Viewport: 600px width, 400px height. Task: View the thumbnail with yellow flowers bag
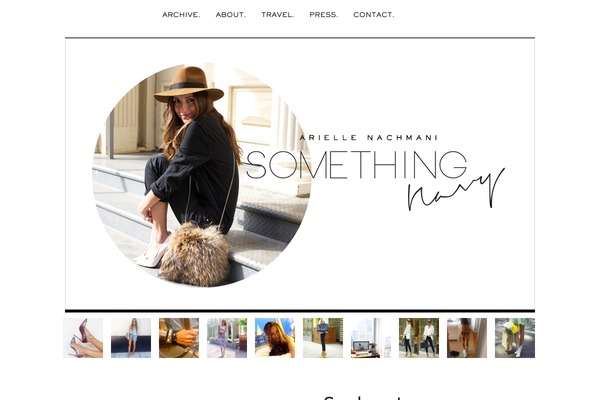[x=515, y=338]
